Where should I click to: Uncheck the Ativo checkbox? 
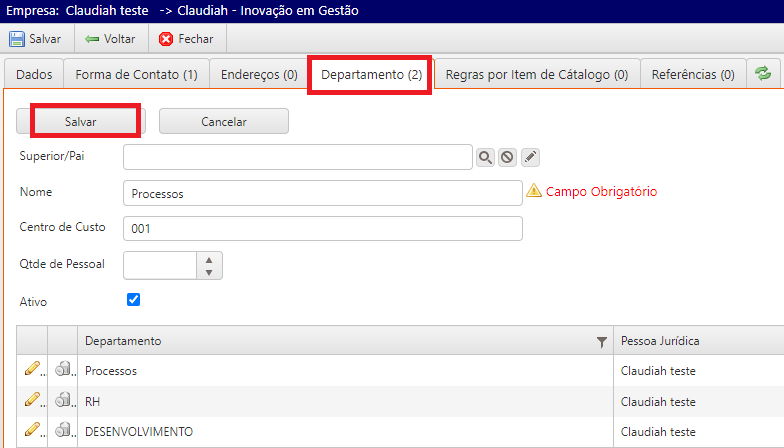pyautogui.click(x=134, y=300)
